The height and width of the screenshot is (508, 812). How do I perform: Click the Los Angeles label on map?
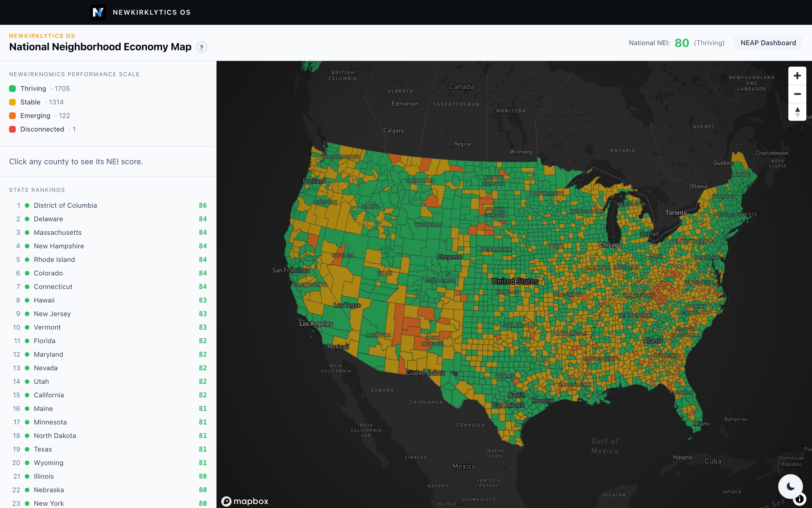316,324
